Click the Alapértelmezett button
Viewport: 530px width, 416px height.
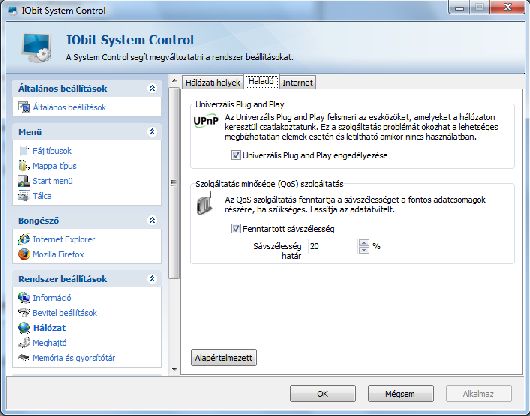[223, 358]
